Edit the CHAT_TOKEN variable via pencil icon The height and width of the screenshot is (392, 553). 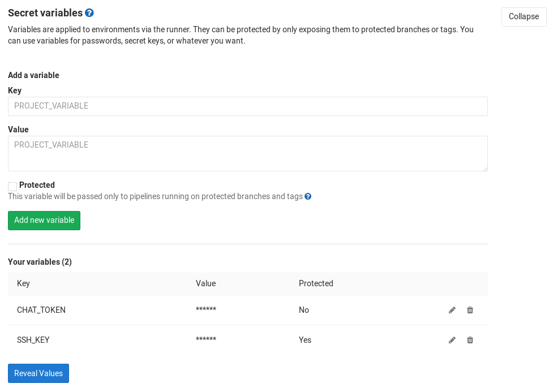click(452, 310)
